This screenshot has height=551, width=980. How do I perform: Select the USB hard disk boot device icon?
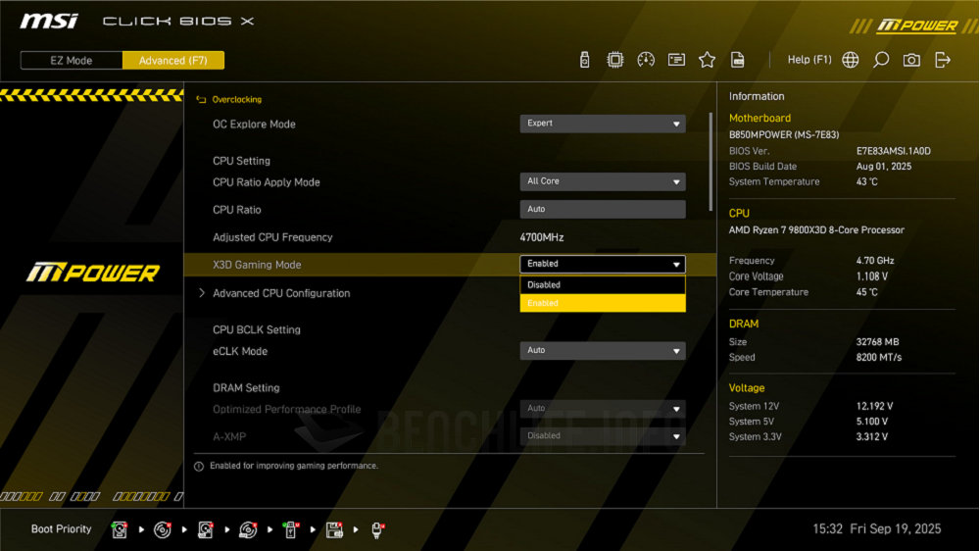(x=205, y=529)
